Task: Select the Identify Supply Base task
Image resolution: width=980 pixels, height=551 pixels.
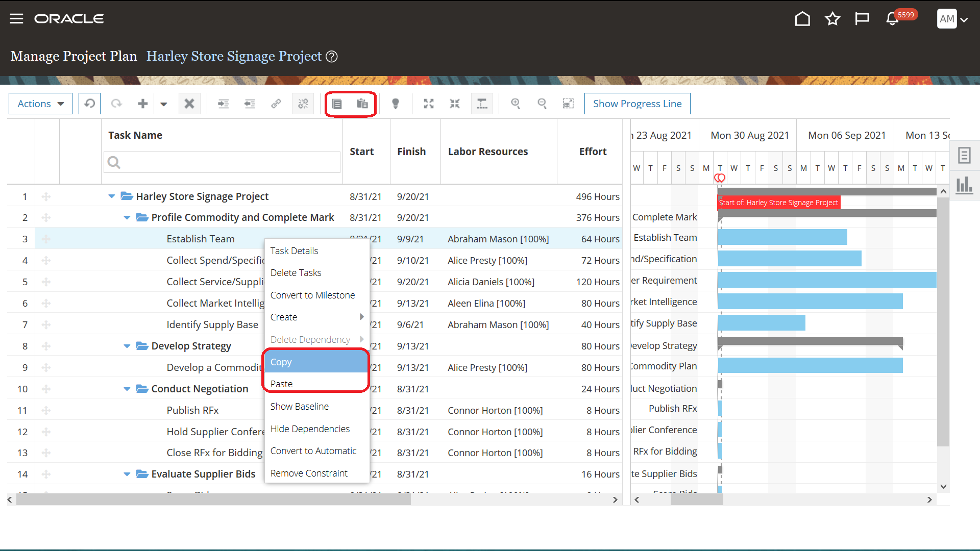Action: coord(212,325)
